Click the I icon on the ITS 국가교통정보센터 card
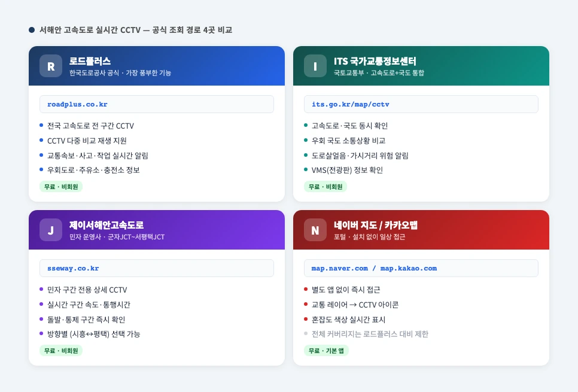578x392 pixels. (x=315, y=66)
